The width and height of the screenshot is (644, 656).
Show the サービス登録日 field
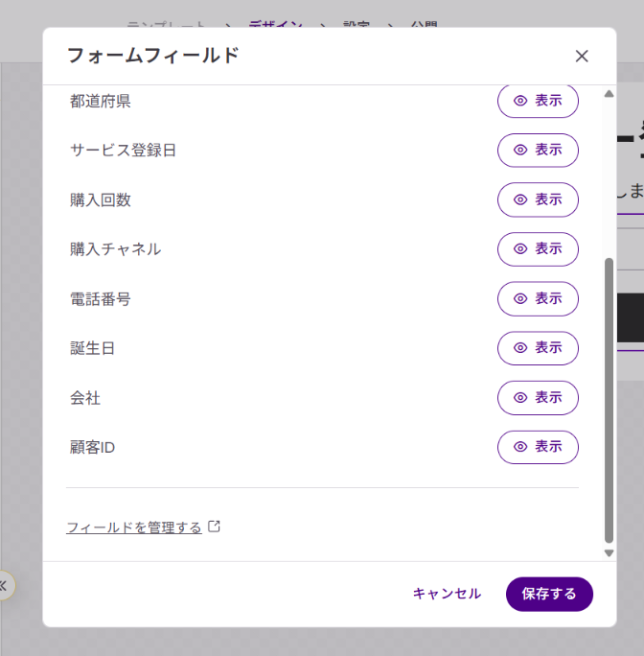coord(538,151)
